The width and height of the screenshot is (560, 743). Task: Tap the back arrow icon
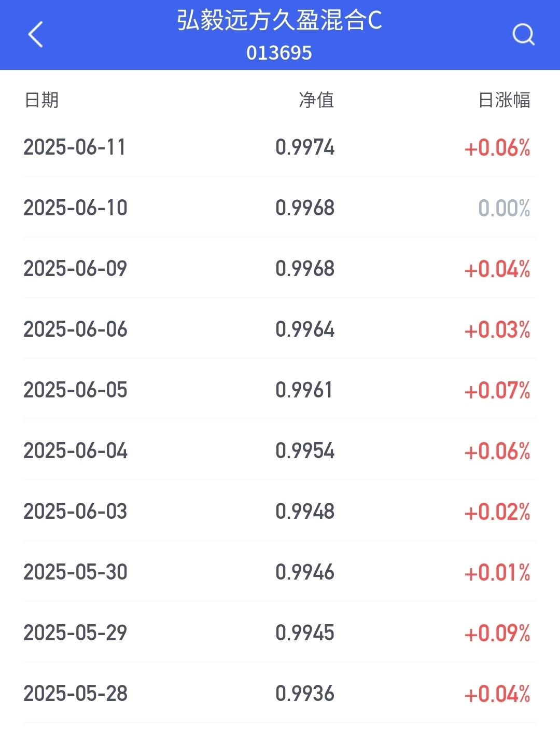(x=35, y=35)
